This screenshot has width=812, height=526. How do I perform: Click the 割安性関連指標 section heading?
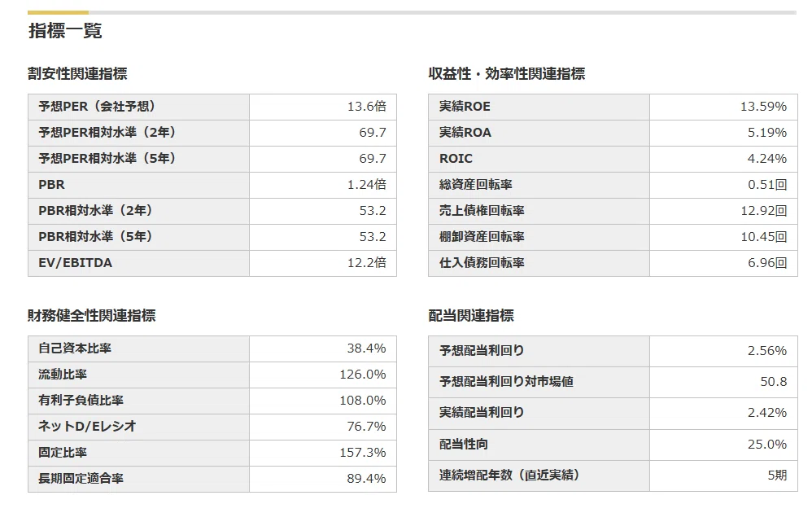[x=77, y=73]
